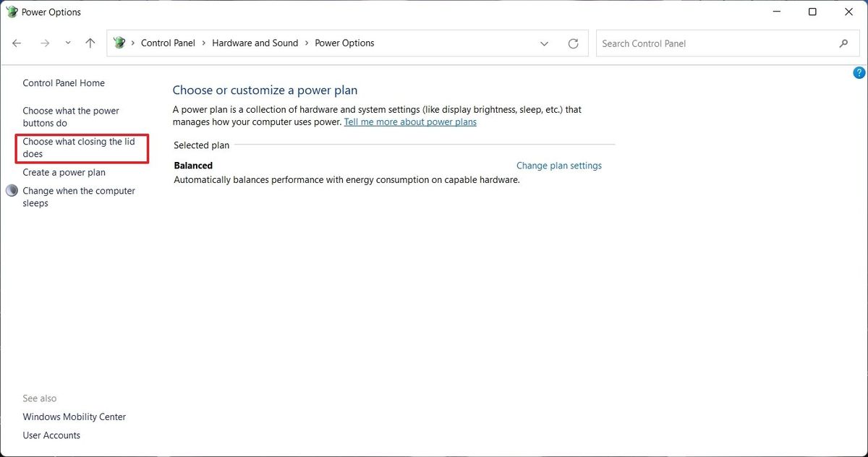Open recent pages chevron beside forward button
The image size is (868, 457).
67,43
